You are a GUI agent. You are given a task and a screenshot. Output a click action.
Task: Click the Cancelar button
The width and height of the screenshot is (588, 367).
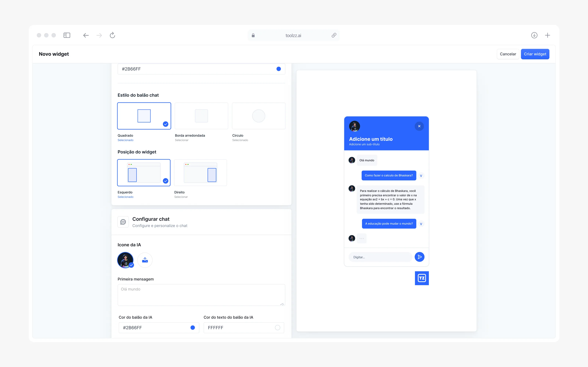[x=508, y=54]
